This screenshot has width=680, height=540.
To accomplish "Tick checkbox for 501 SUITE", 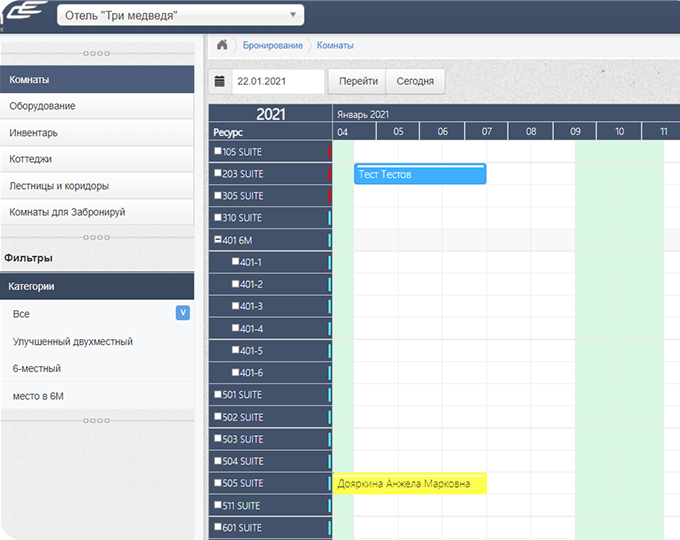I will pos(218,394).
